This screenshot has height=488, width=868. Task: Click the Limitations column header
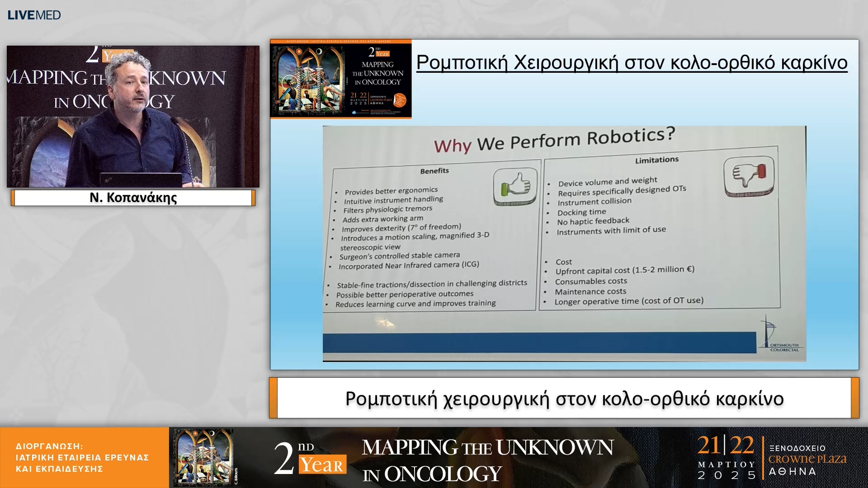pos(656,160)
